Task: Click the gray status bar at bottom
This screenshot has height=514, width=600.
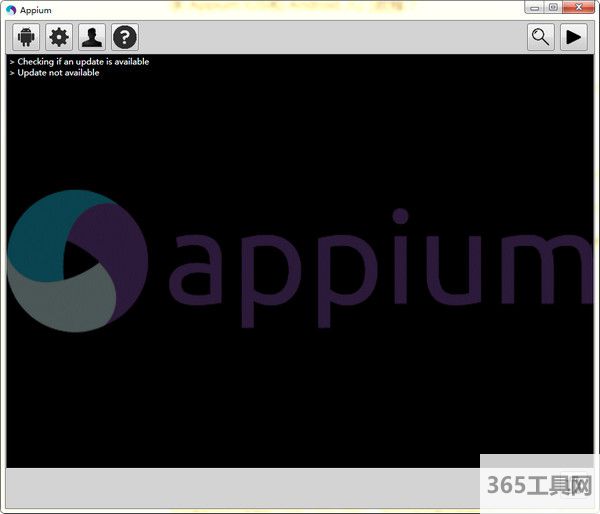Action: pos(240,487)
